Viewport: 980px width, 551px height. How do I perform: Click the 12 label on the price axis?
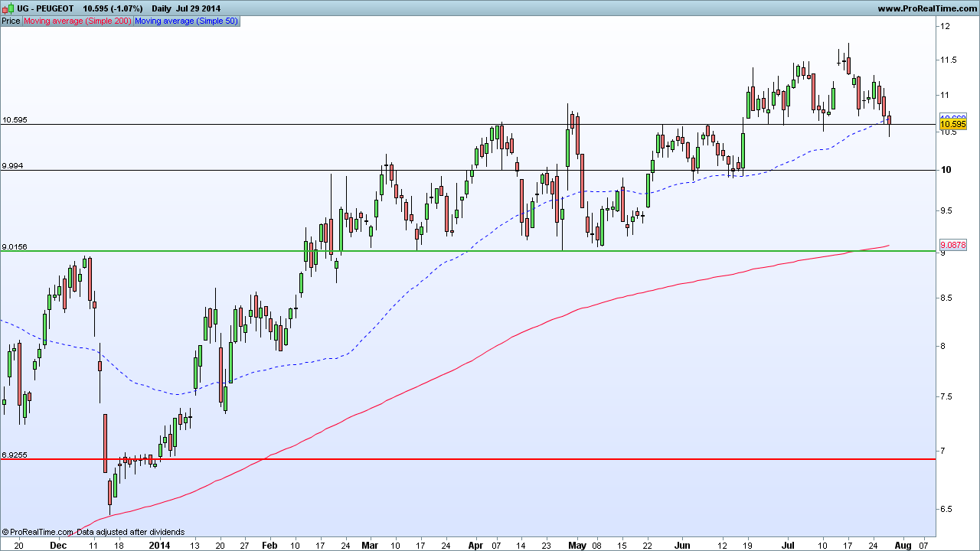click(946, 26)
